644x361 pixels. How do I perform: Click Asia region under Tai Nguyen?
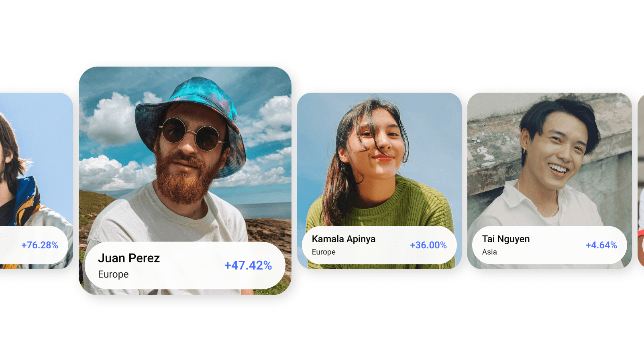coord(489,252)
